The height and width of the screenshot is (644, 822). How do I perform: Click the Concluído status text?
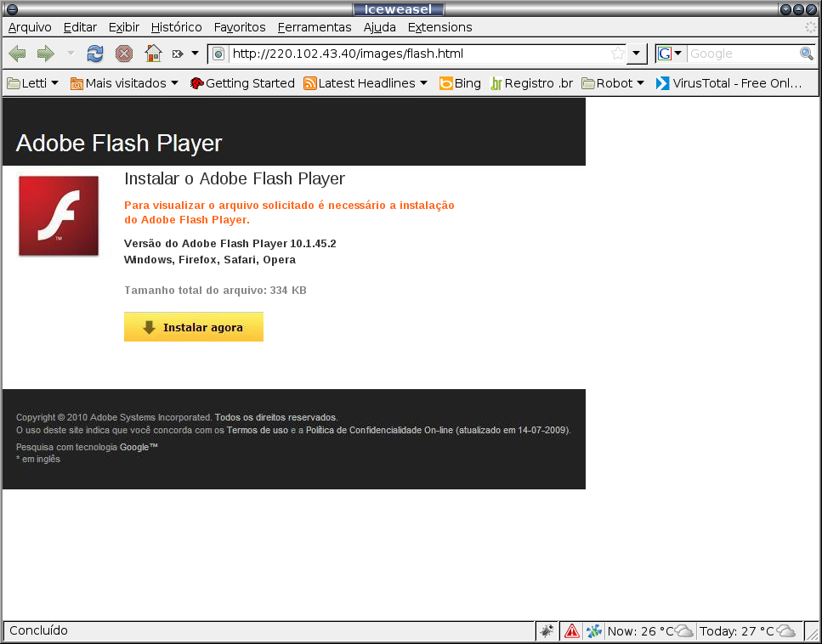[x=39, y=630]
